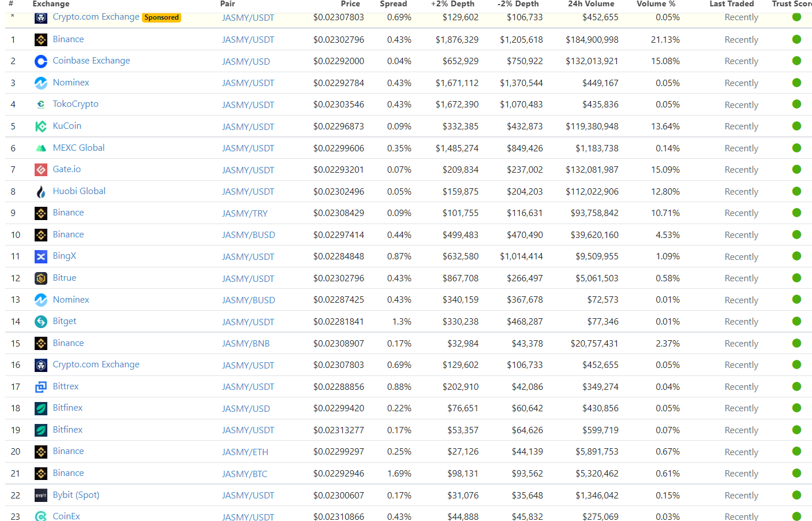
Task: Open the Bybit (Spot) exchange link
Action: pos(76,495)
